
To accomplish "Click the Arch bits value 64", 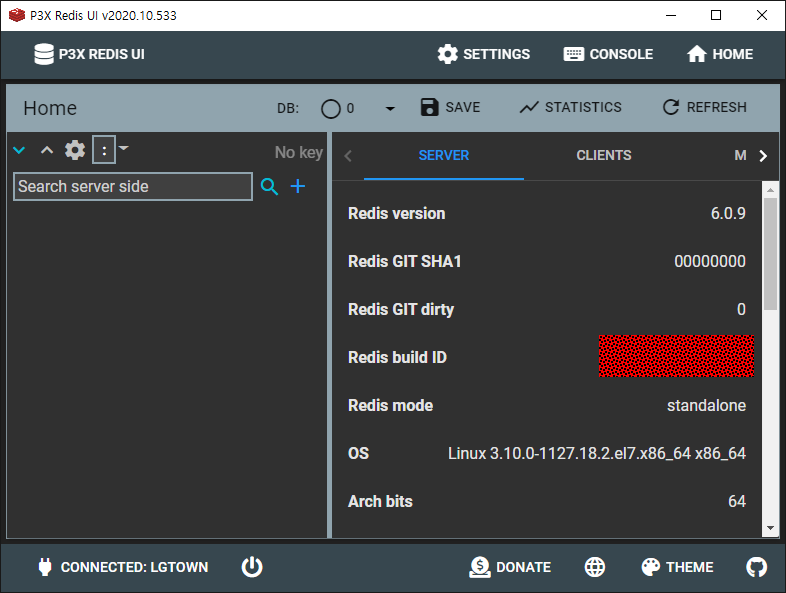I will click(737, 501).
